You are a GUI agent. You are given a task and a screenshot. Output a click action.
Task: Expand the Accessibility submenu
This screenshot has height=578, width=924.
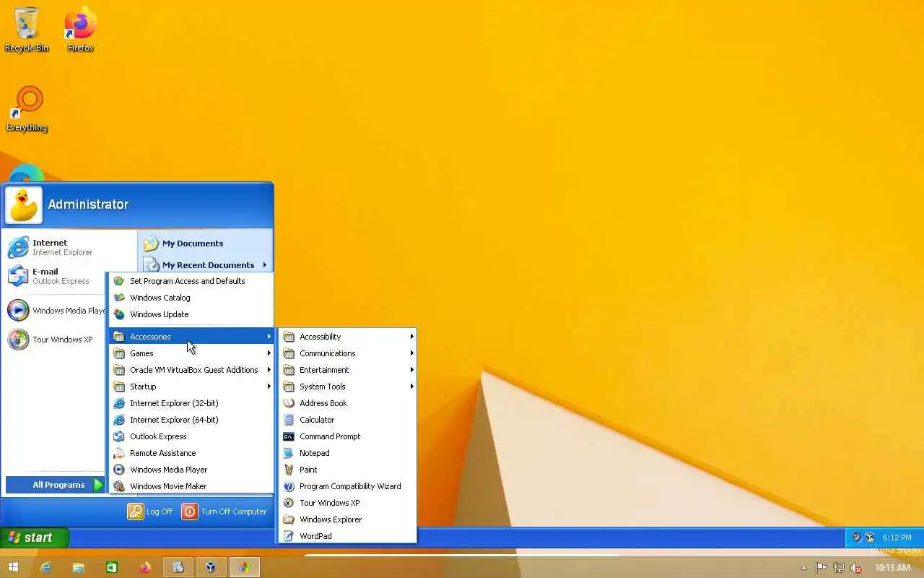348,337
